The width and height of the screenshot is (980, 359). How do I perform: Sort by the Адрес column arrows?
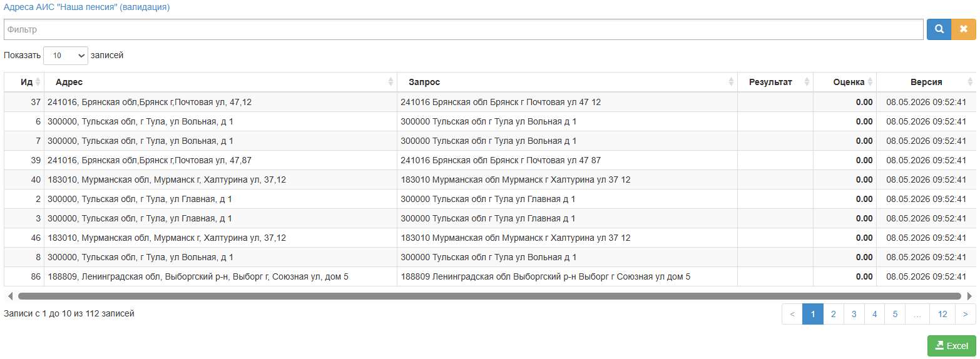(x=391, y=82)
